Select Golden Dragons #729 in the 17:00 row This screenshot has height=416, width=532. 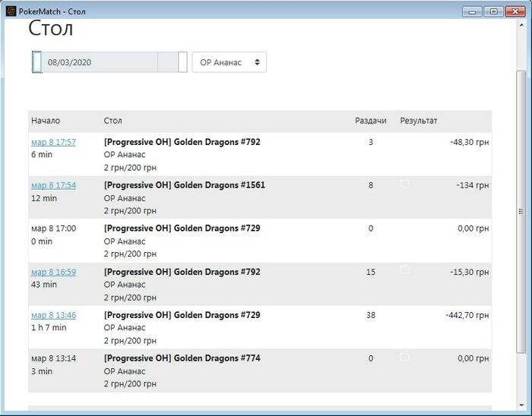tap(182, 228)
